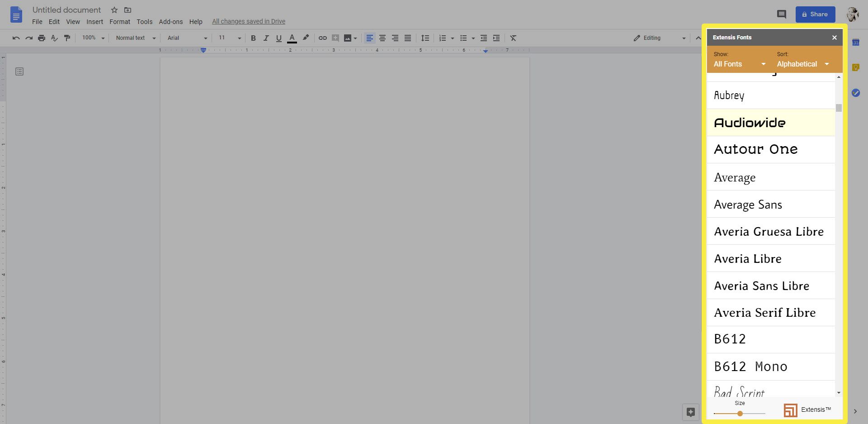This screenshot has height=424, width=868.
Task: Open the font size dropdown
Action: tap(230, 38)
